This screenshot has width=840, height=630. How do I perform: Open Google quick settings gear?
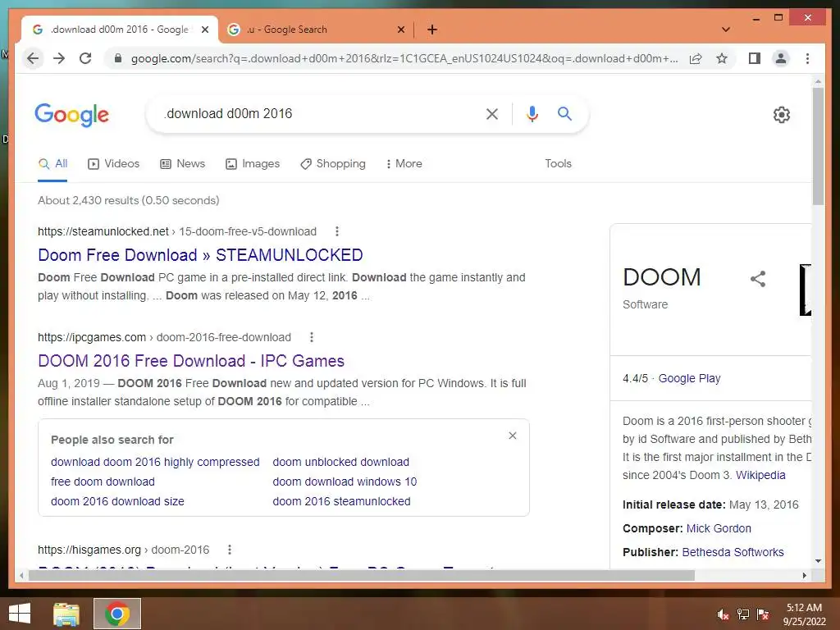pos(782,115)
